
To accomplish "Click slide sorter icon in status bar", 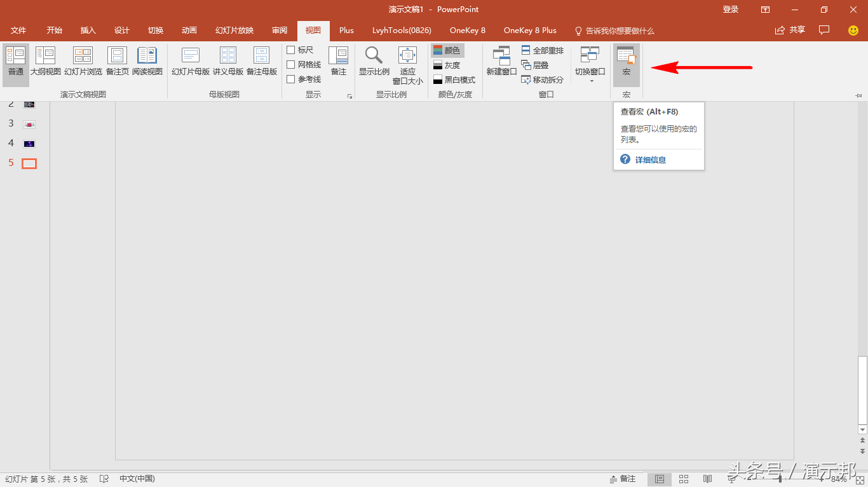I will [684, 479].
